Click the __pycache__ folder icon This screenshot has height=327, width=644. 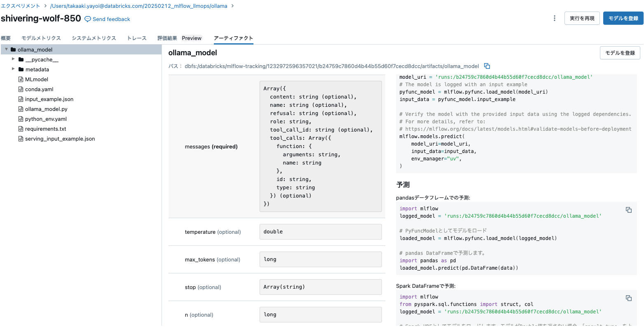(21, 59)
